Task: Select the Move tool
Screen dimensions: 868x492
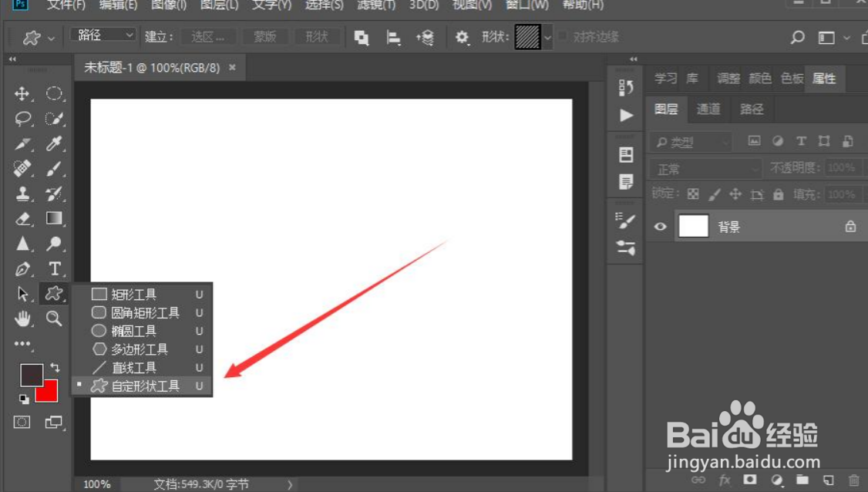Action: (x=22, y=93)
